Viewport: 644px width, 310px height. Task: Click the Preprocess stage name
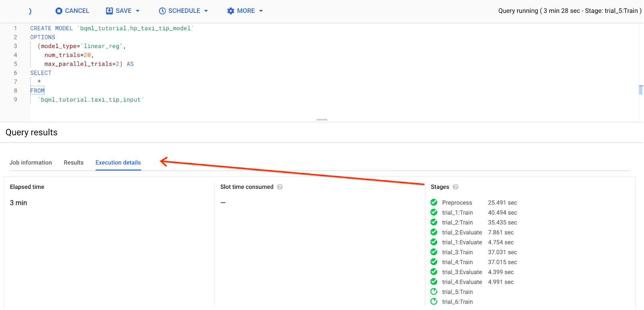457,203
